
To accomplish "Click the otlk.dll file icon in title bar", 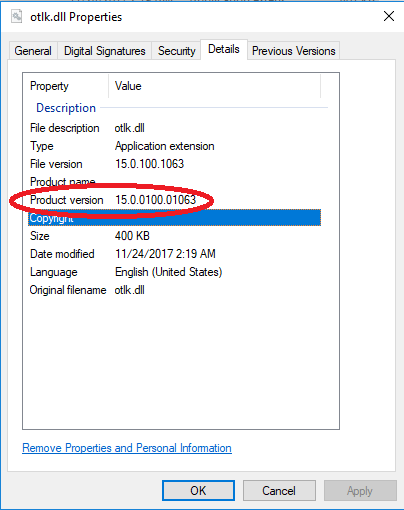I will [x=17, y=16].
